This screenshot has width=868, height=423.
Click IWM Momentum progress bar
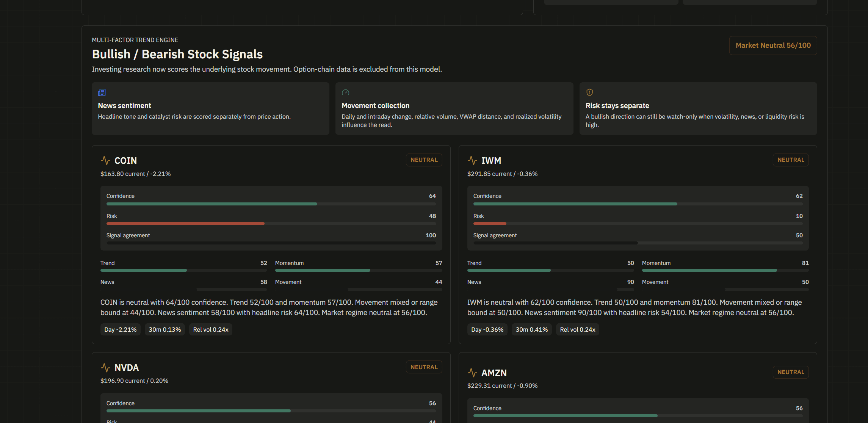point(725,270)
